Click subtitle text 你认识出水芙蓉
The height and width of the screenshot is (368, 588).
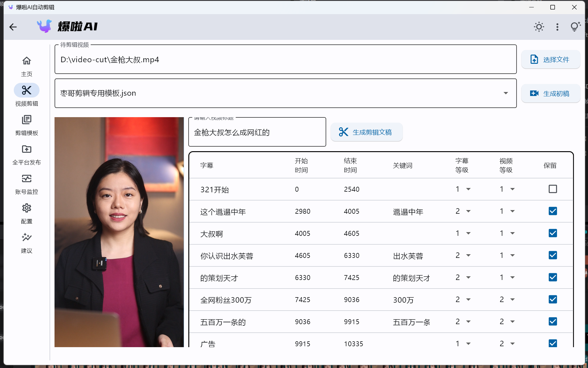pos(227,256)
